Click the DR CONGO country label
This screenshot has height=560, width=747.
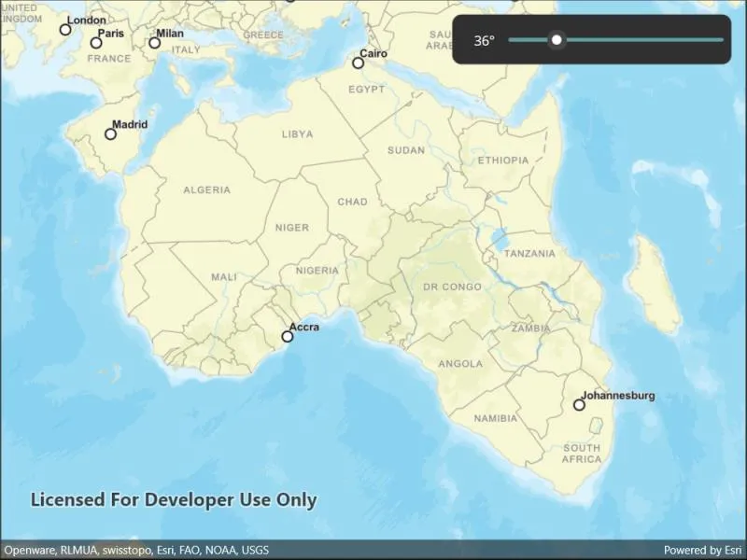[452, 287]
